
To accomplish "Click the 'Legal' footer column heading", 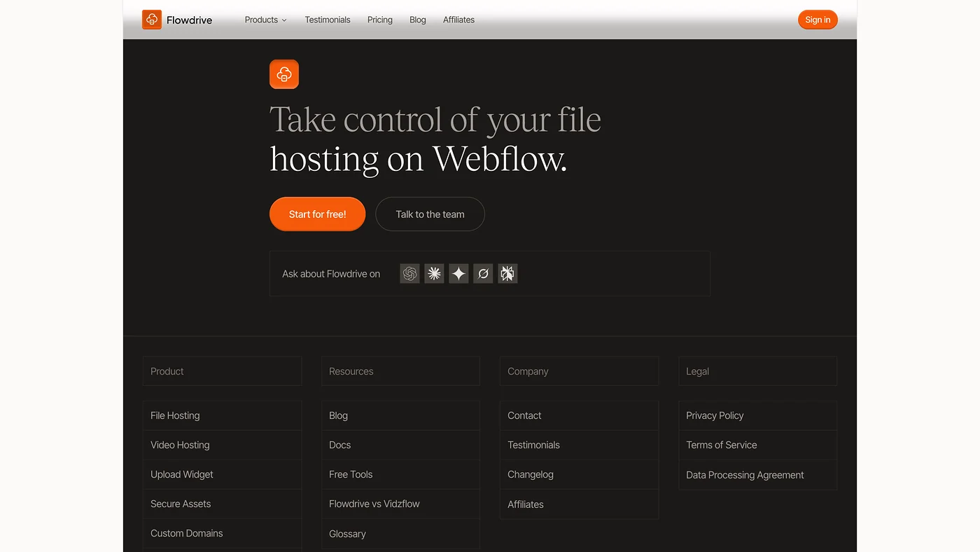I will [x=698, y=371].
